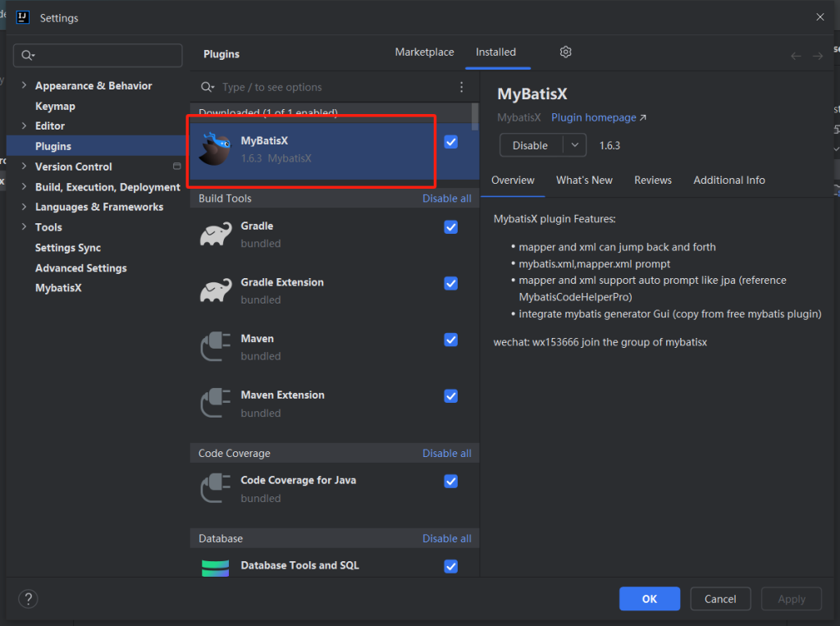840x626 pixels.
Task: Open the What's New tab
Action: [x=584, y=180]
